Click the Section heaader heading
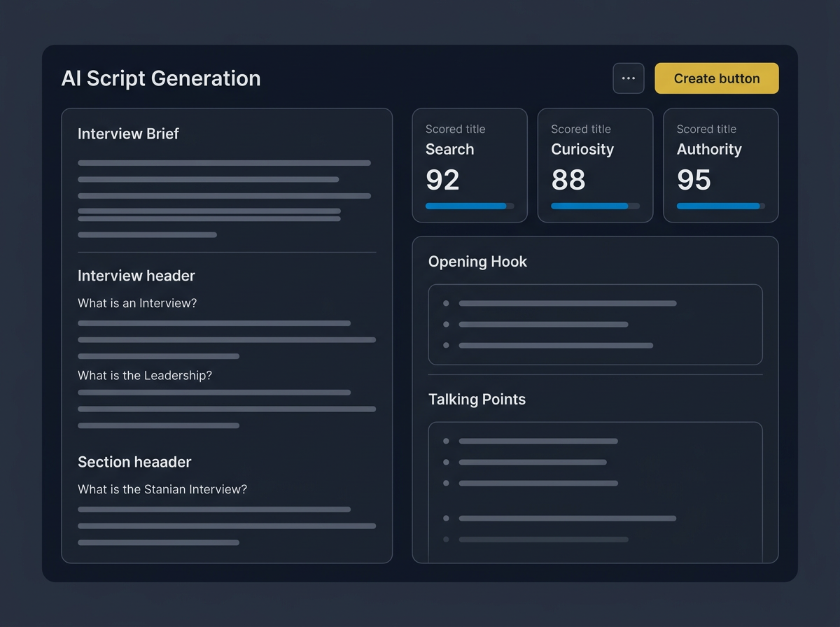The image size is (840, 627). (134, 462)
